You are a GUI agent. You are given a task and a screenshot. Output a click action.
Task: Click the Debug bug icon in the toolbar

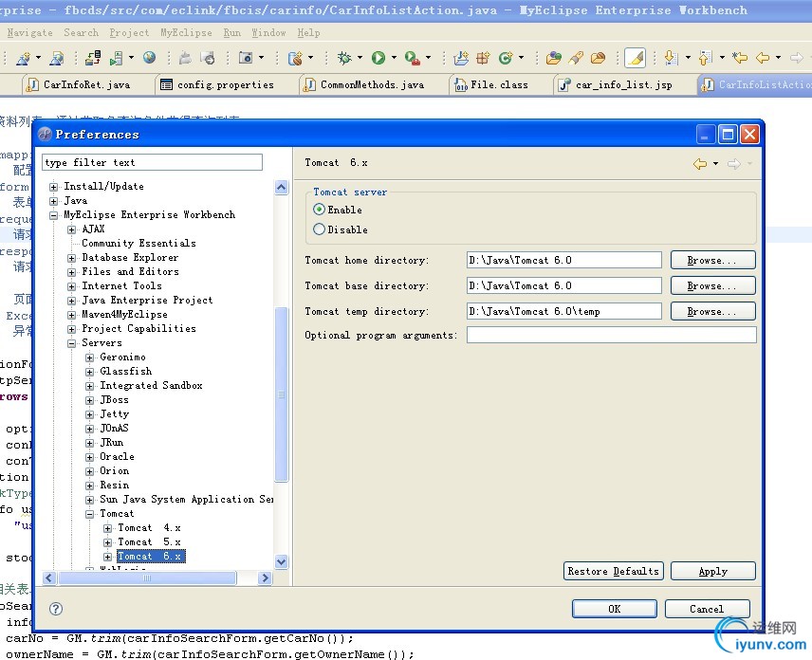click(343, 58)
